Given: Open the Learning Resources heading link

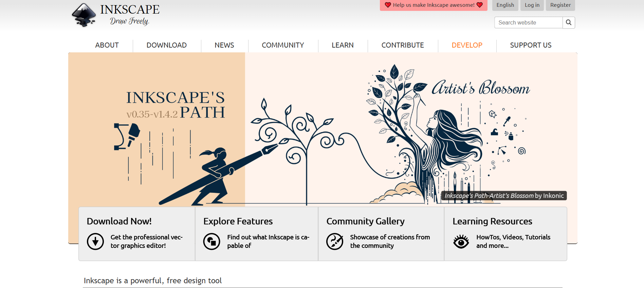Looking at the screenshot, I should [x=492, y=221].
